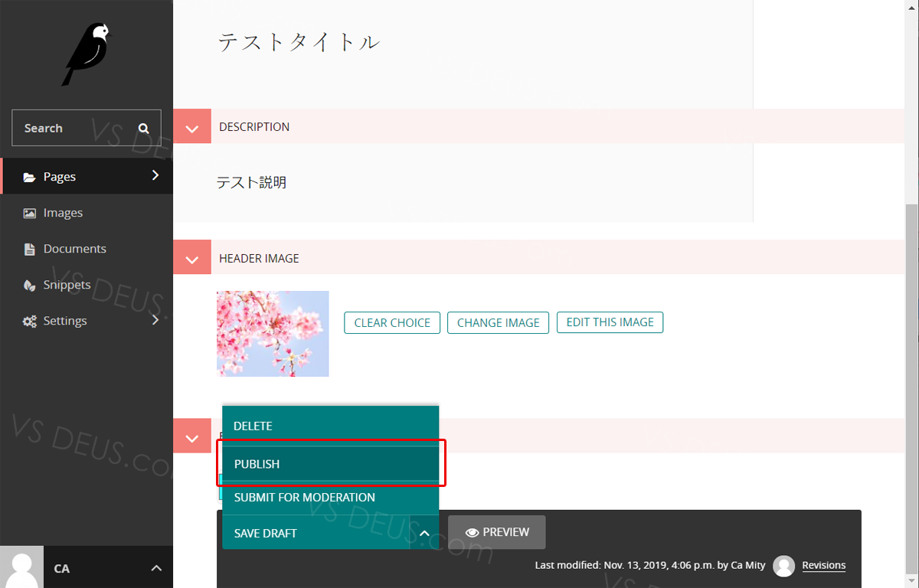919x588 pixels.
Task: Choose Submit for Moderation
Action: (x=330, y=498)
